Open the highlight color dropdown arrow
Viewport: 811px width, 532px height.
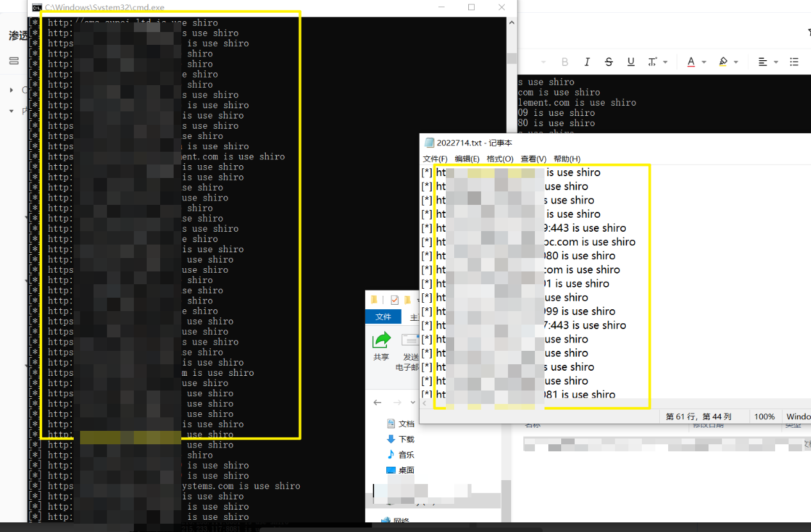735,62
